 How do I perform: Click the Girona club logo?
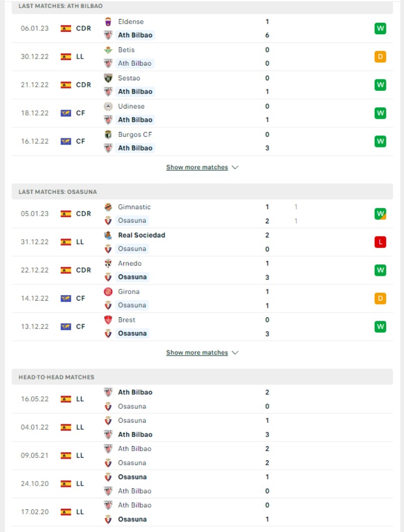(108, 292)
